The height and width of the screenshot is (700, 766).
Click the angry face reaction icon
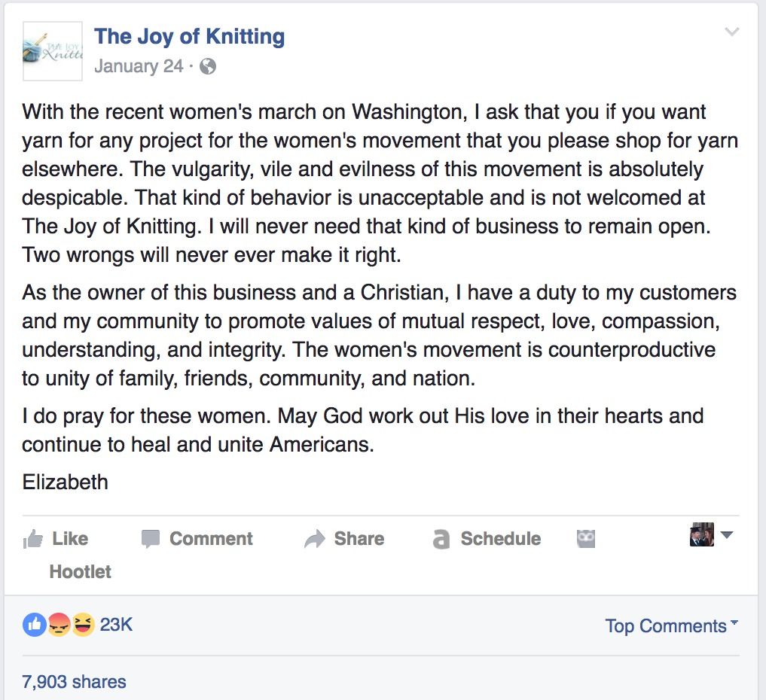[x=59, y=625]
